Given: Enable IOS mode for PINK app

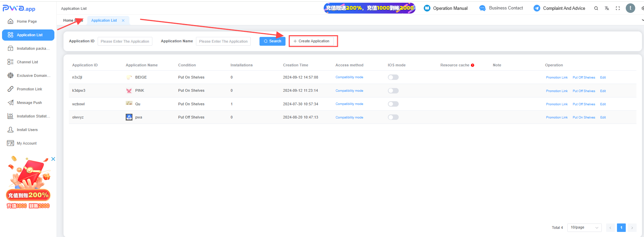Looking at the screenshot, I should tap(393, 91).
